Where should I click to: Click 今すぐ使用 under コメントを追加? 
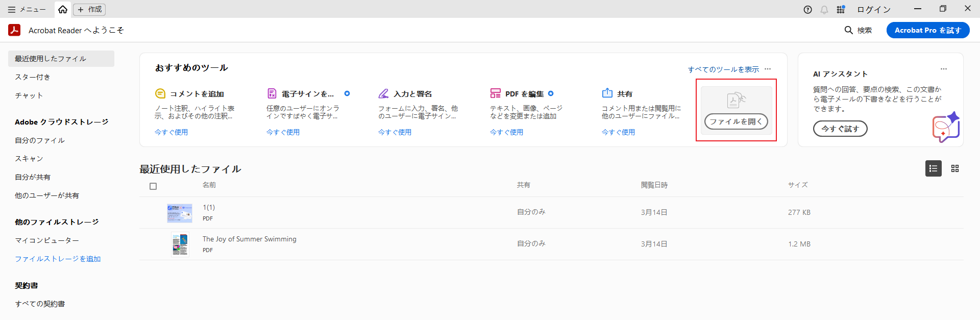coord(171,132)
